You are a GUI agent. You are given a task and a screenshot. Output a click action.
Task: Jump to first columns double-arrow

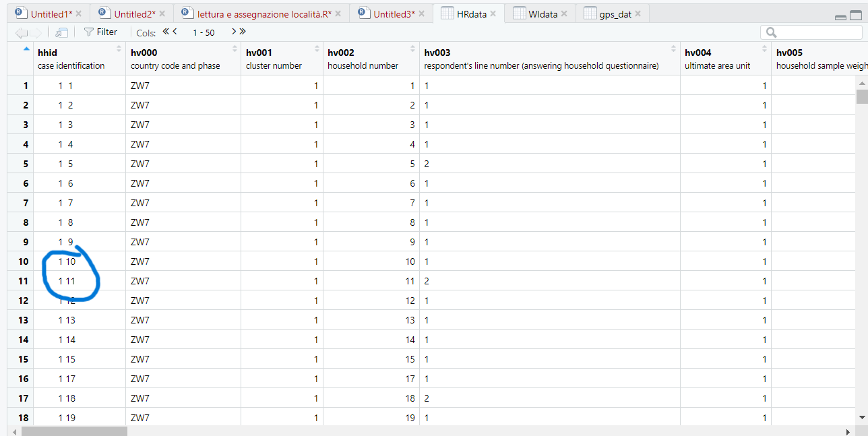pyautogui.click(x=166, y=32)
